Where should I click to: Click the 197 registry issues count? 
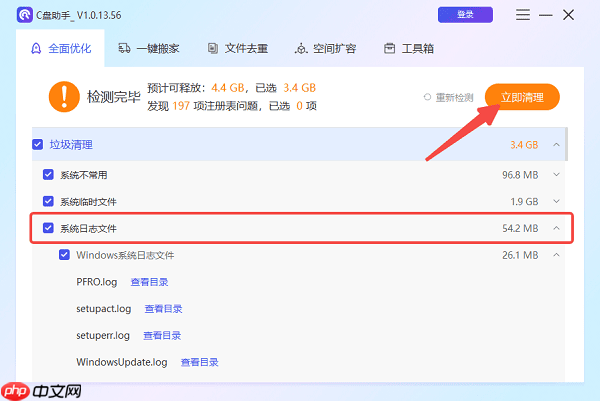181,106
